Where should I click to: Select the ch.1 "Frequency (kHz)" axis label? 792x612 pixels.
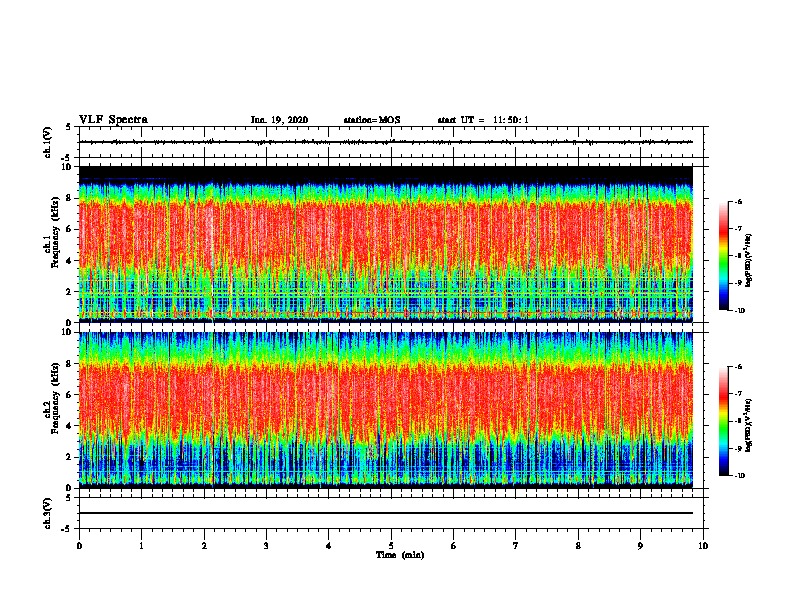[55, 232]
